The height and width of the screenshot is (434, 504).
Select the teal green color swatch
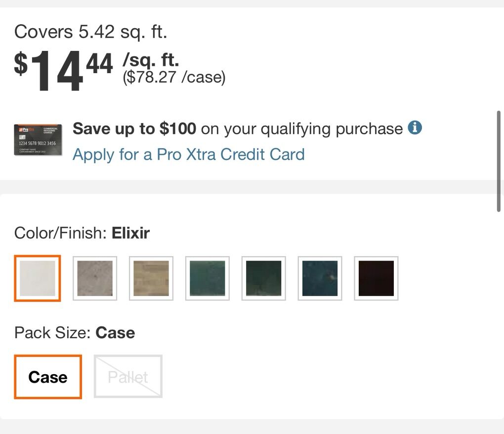[208, 278]
